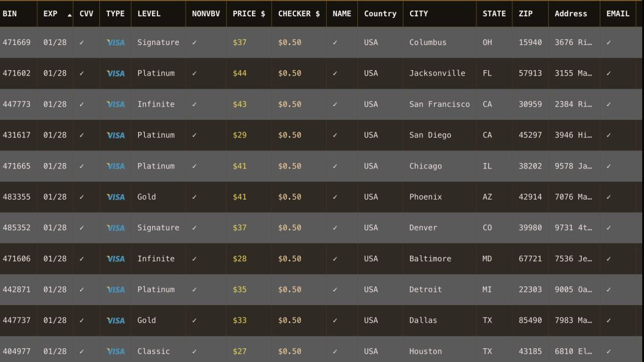Click the BIN column header
Screen dimensions: 644x362
10,14
